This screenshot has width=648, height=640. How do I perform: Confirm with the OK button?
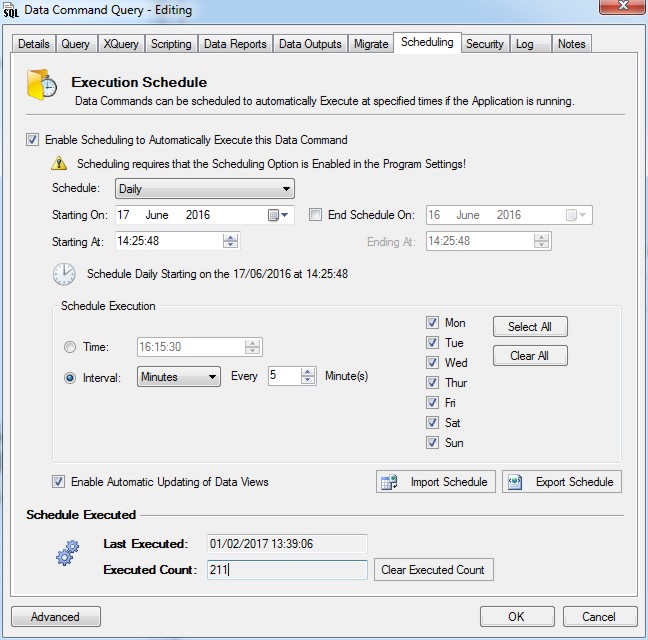pos(517,616)
